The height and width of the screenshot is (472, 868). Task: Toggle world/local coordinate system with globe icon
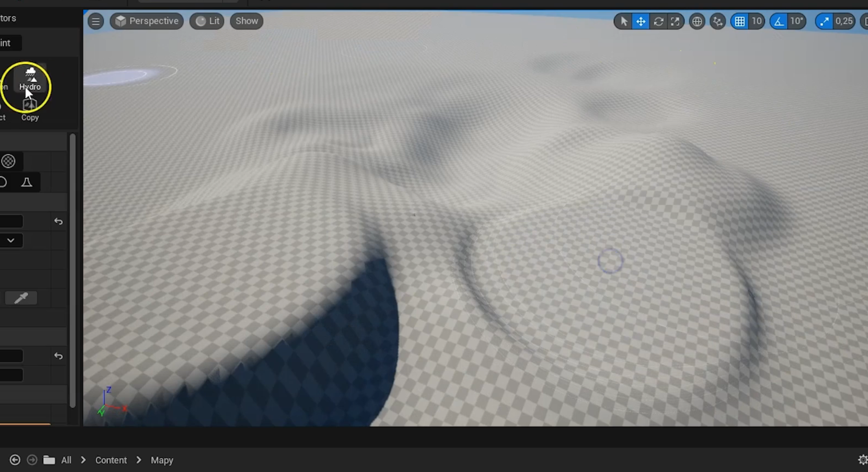697,21
